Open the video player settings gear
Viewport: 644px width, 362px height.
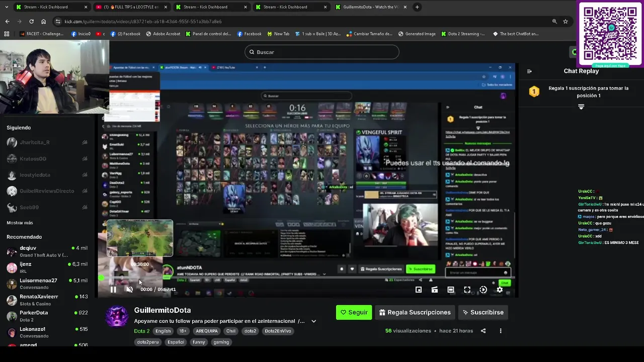click(500, 290)
